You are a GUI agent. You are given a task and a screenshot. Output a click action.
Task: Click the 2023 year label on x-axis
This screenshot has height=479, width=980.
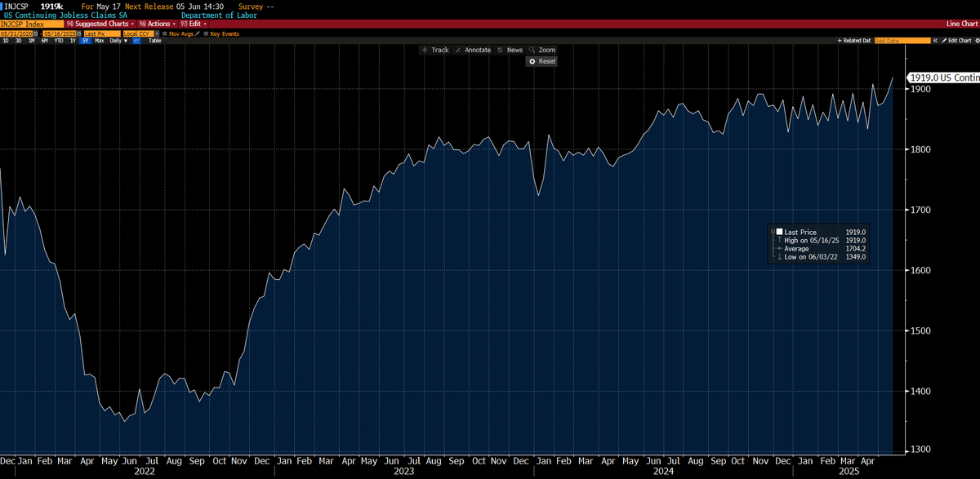[405, 471]
